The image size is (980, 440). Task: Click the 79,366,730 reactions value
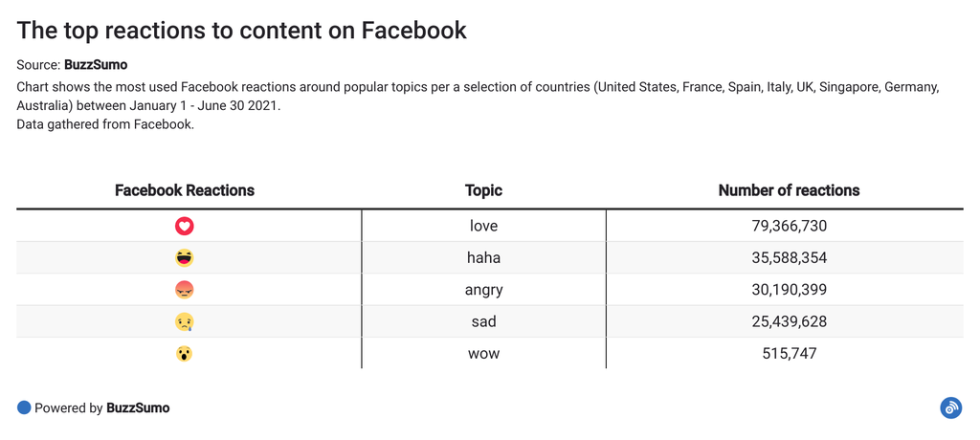[x=789, y=226]
